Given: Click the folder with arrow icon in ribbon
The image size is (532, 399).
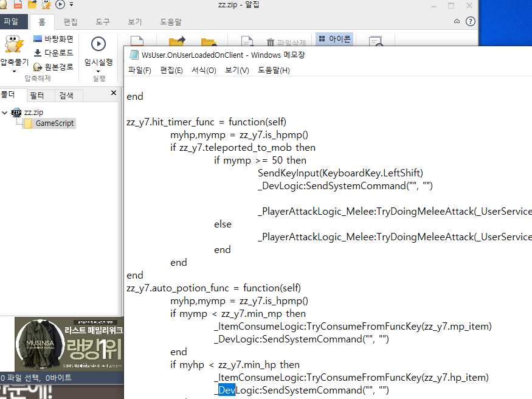Looking at the screenshot, I should (177, 41).
